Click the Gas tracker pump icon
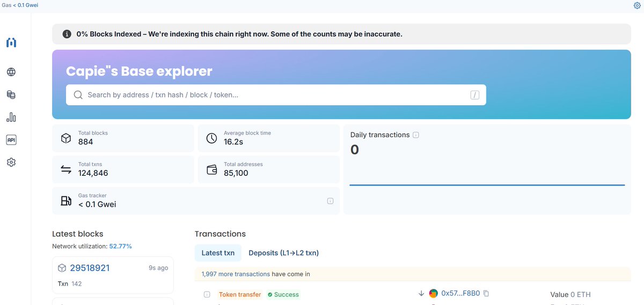 point(66,200)
